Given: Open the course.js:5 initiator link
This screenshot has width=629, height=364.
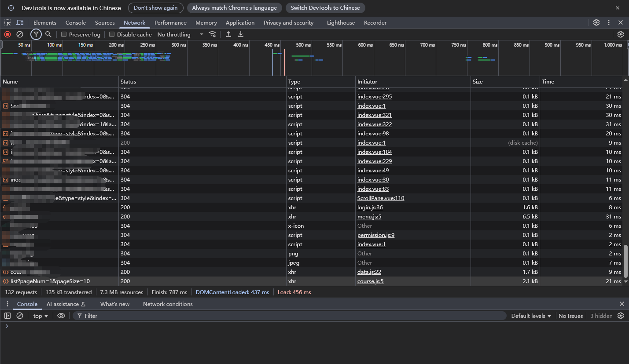Looking at the screenshot, I should coord(371,281).
